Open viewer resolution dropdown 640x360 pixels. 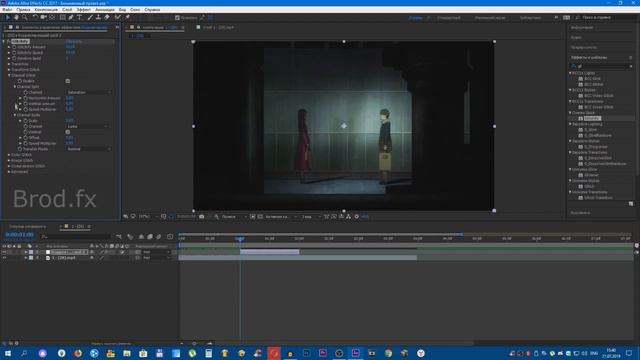(x=234, y=217)
